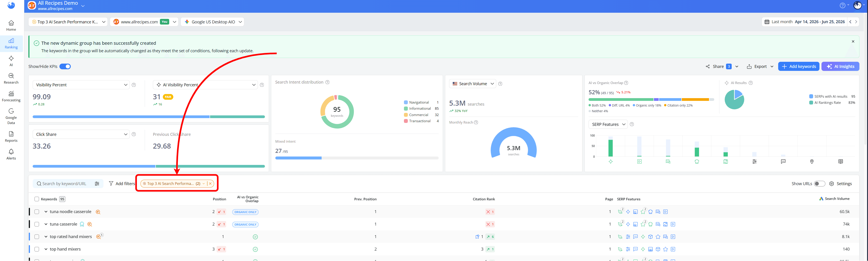Open the Visibility Percent KPI dropdown
The image size is (868, 261).
tap(81, 85)
